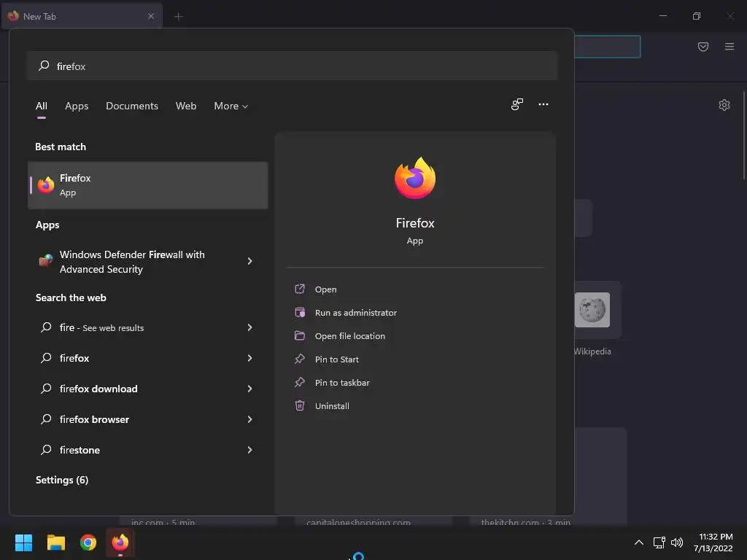Choose Open file location
The image size is (747, 560).
[350, 336]
